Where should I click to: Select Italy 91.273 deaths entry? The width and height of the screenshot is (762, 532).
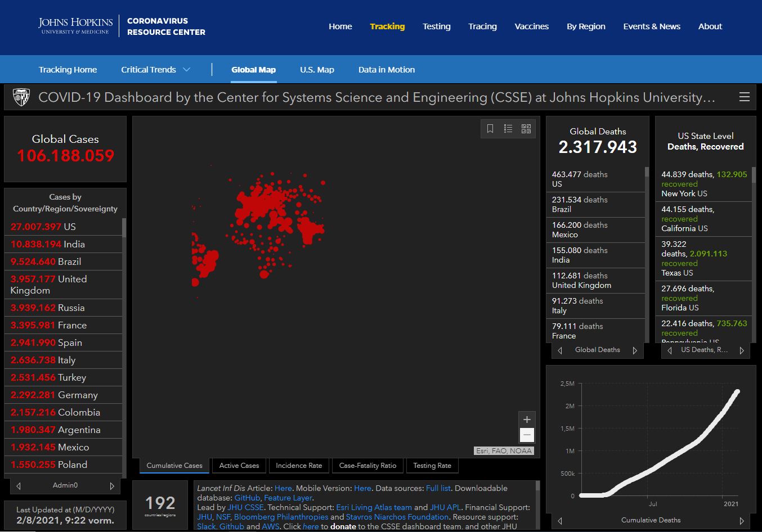click(595, 306)
